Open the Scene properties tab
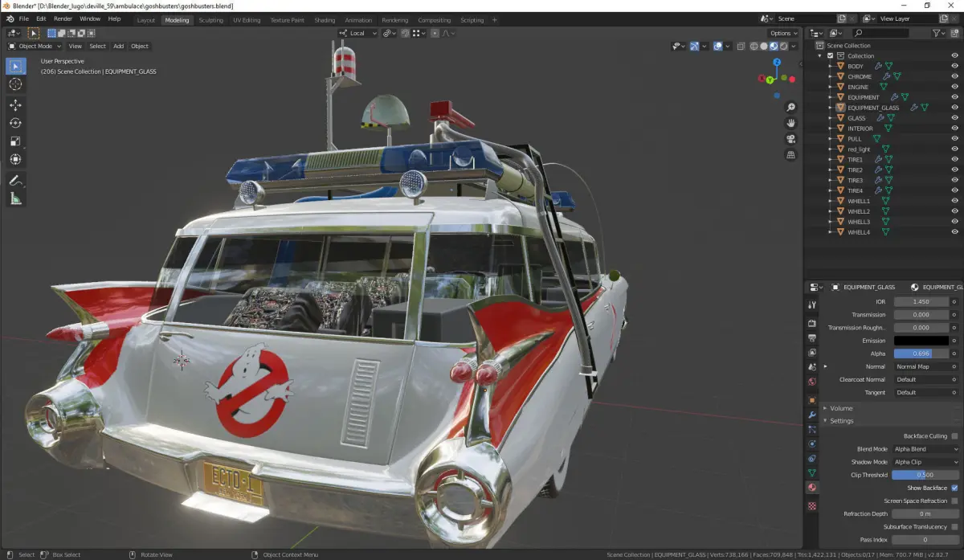This screenshot has width=964, height=560. coord(812,366)
